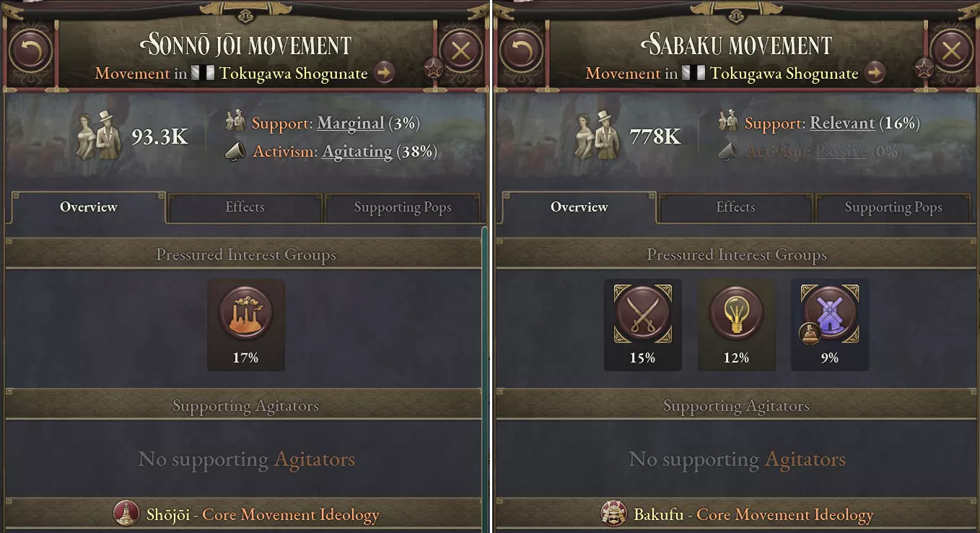Viewport: 980px width, 533px height.
Task: Switch to Effects tab in Sonnō jōi panel
Action: (245, 207)
